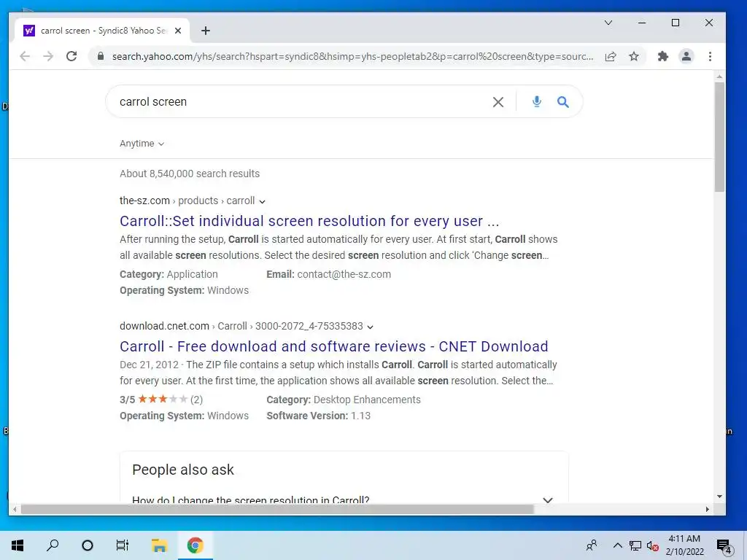Screen dimensions: 747x560
Task: Open the Windows Start menu
Action: (18, 545)
